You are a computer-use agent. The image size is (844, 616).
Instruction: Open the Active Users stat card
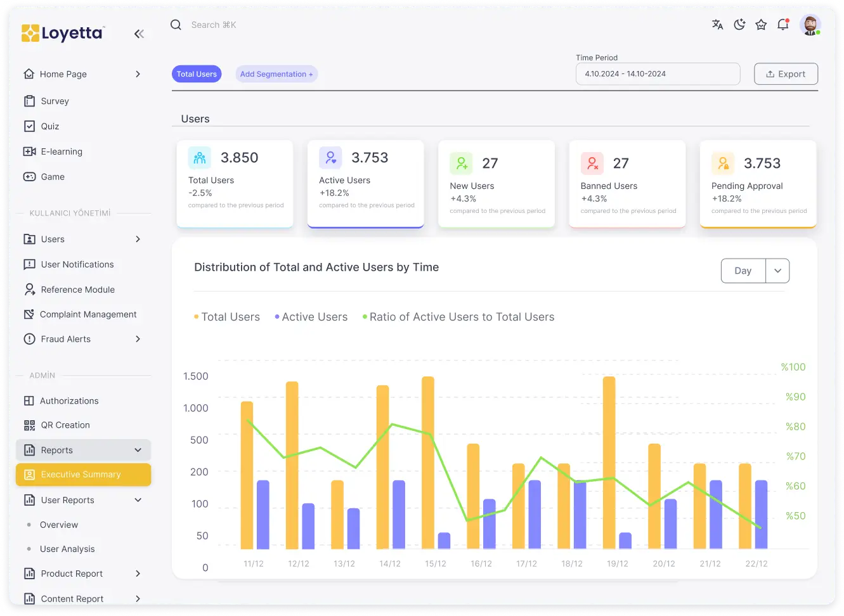pyautogui.click(x=366, y=184)
